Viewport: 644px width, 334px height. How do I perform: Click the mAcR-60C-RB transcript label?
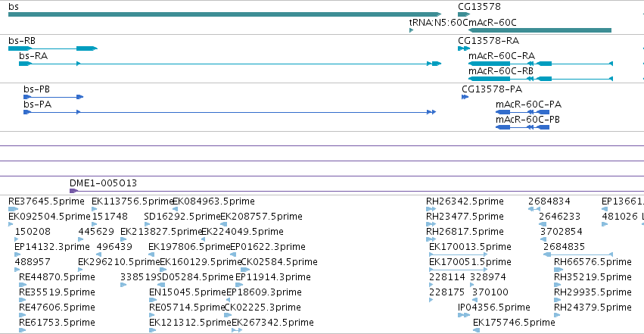(502, 71)
